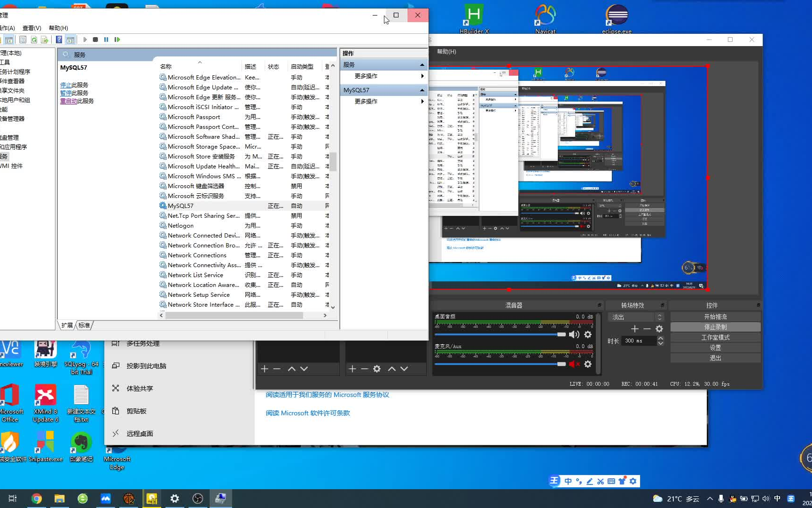The width and height of the screenshot is (812, 508).
Task: Click the Pause Service toolbar icon
Action: (106, 40)
